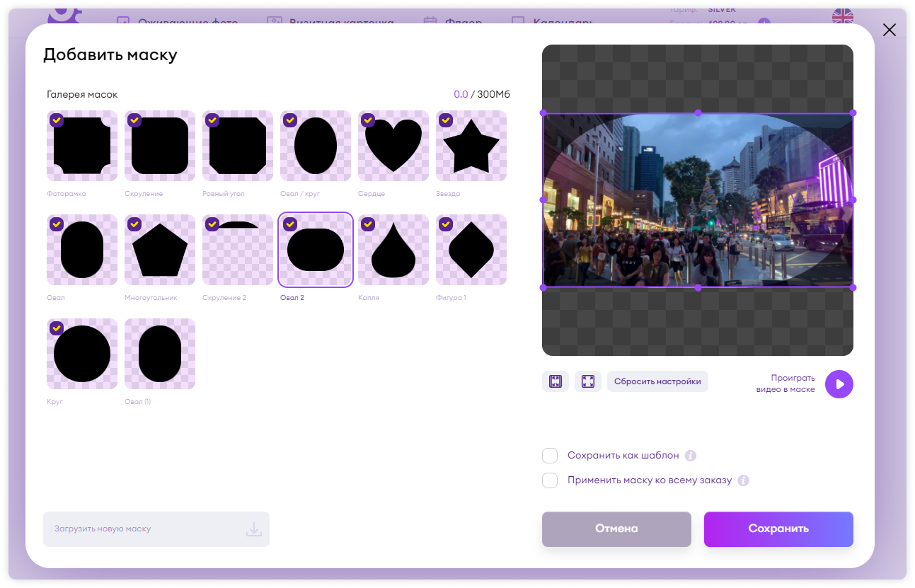915x588 pixels.
Task: Click the Загрузить новую маску upload field
Action: (x=156, y=529)
